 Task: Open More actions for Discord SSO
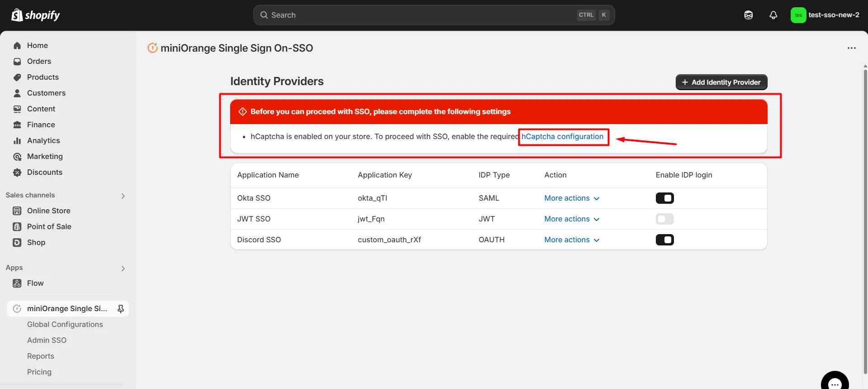(x=572, y=240)
